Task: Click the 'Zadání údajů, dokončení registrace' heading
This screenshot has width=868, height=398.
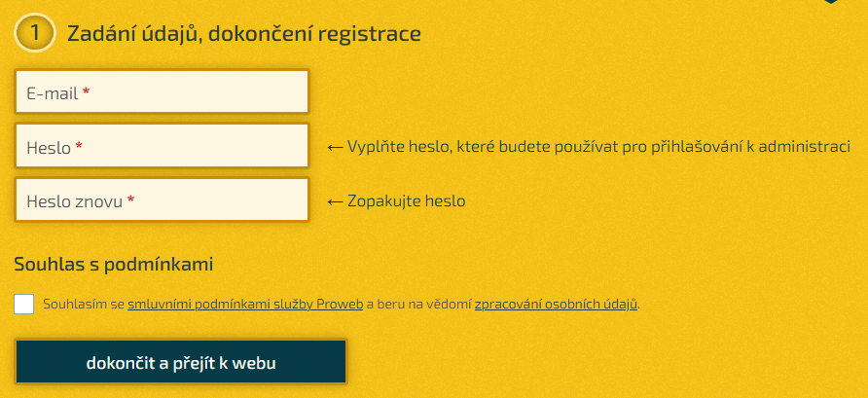Action: click(x=244, y=33)
